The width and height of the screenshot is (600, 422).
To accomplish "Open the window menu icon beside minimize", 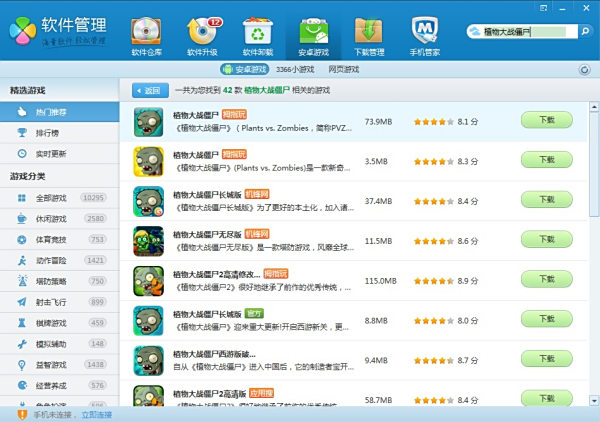I will [x=544, y=8].
